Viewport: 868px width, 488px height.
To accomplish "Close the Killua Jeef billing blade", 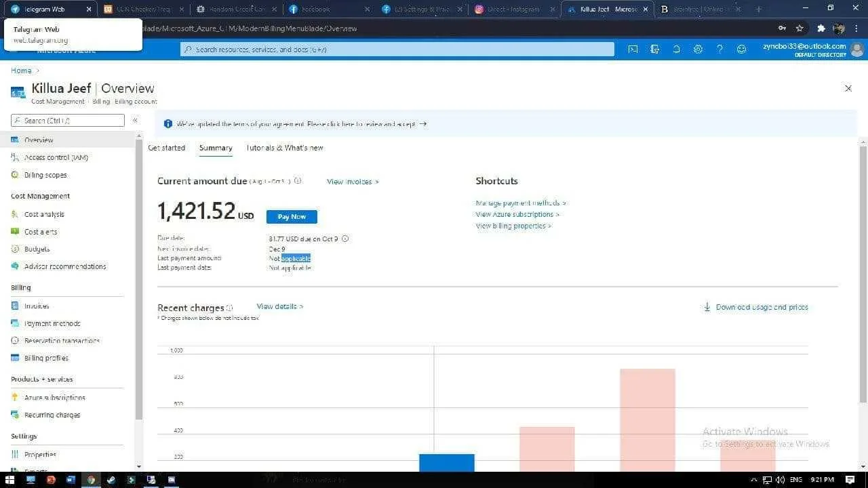I will pyautogui.click(x=848, y=88).
